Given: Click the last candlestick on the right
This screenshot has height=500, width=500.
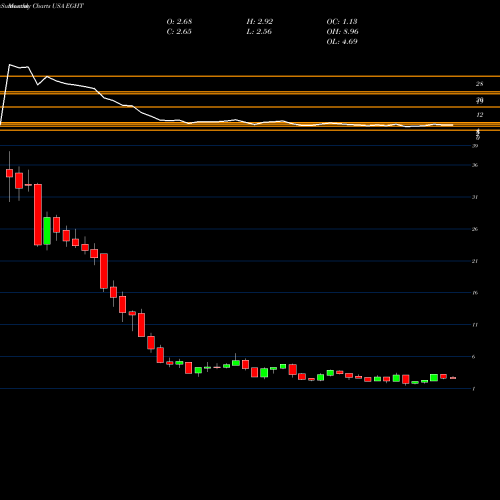Looking at the screenshot, I should click(453, 378).
